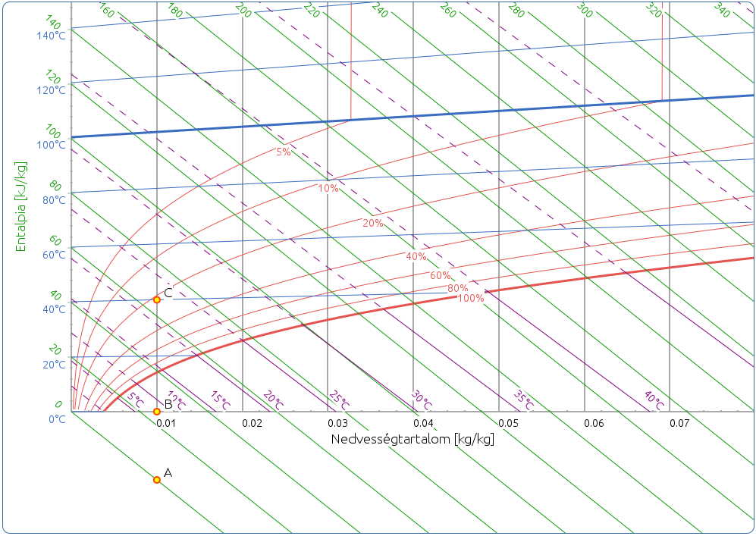Click the blue 20°C temperature axis label
Screen dimensions: 756x536
(x=54, y=365)
